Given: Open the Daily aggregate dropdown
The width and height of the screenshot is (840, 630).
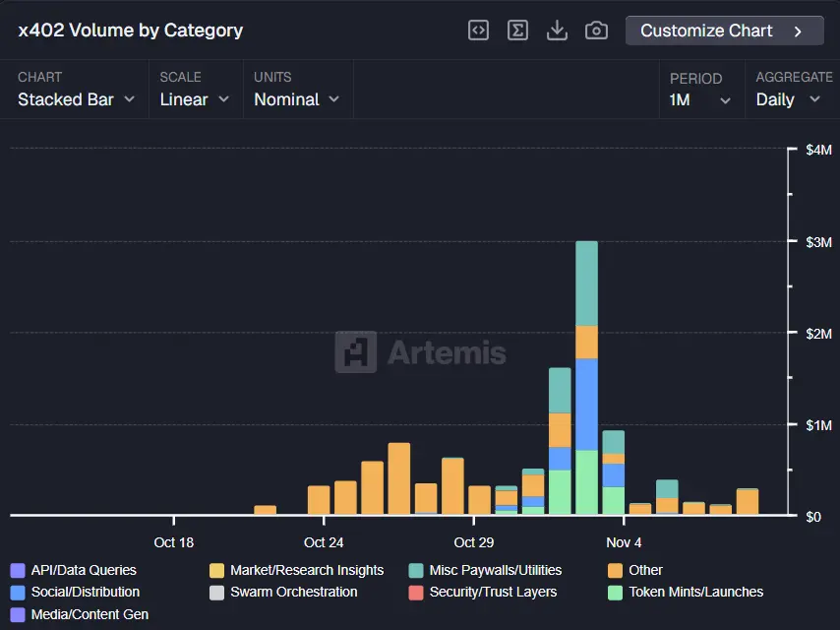Looking at the screenshot, I should (788, 99).
